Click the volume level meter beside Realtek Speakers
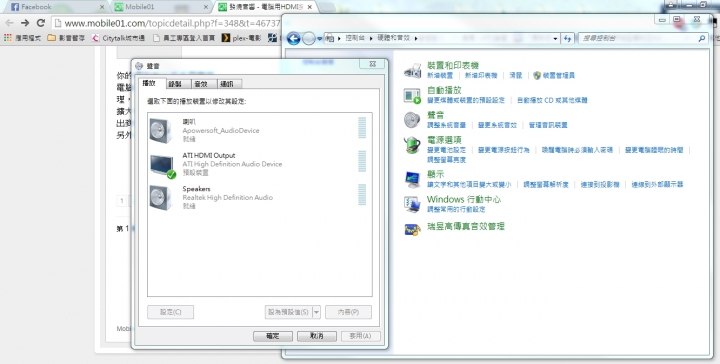Image resolution: width=720 pixels, height=364 pixels. [362, 195]
